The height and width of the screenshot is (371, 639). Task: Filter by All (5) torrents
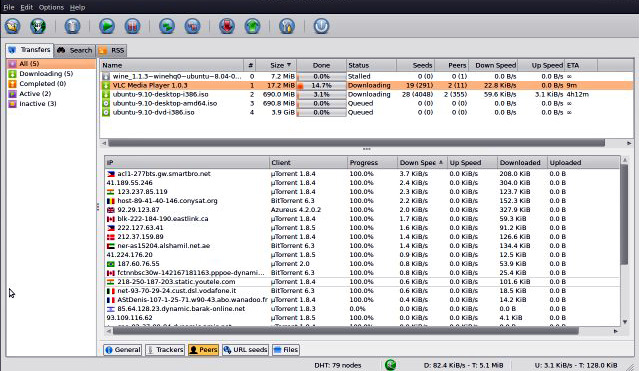point(51,64)
